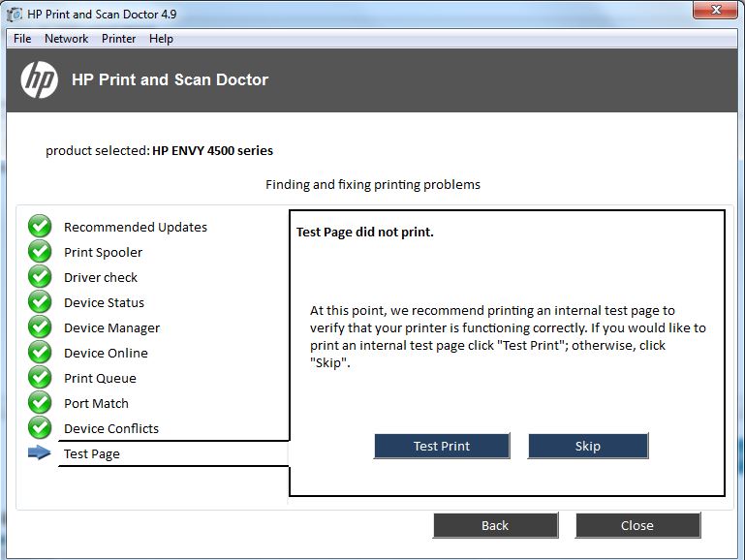Click the Skip button

point(588,446)
